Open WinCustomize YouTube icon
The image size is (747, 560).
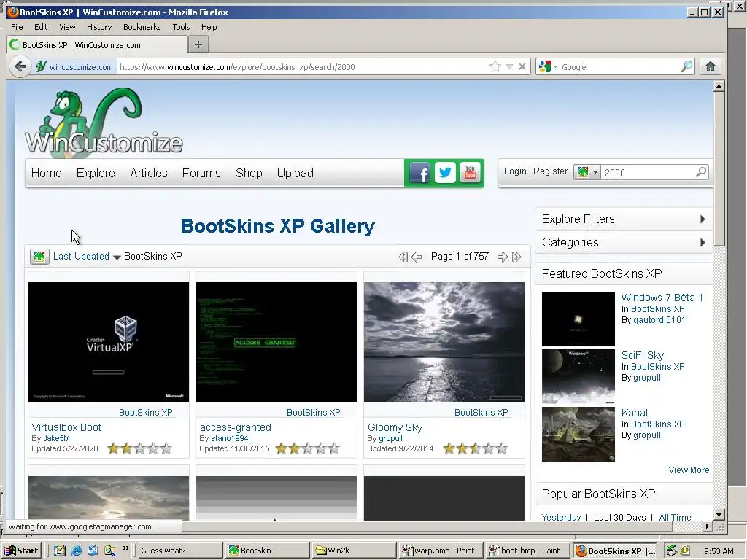click(x=471, y=172)
